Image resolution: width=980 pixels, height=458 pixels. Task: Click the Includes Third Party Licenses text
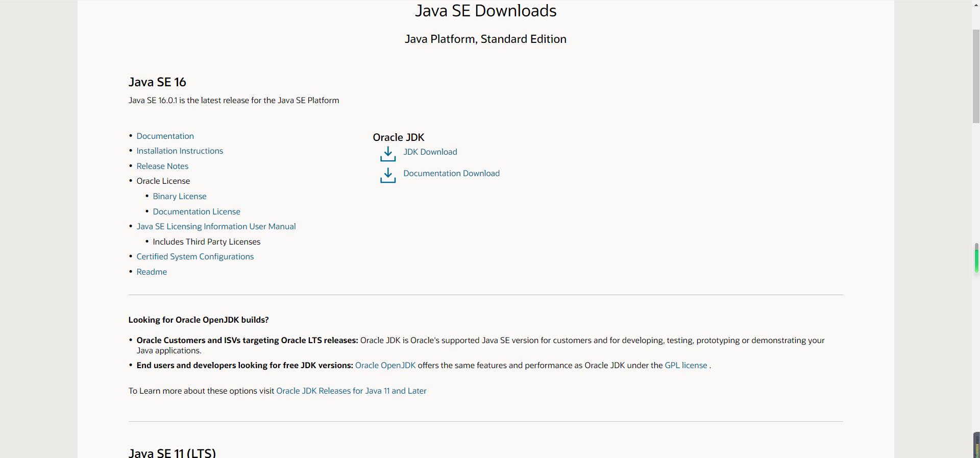[207, 242]
